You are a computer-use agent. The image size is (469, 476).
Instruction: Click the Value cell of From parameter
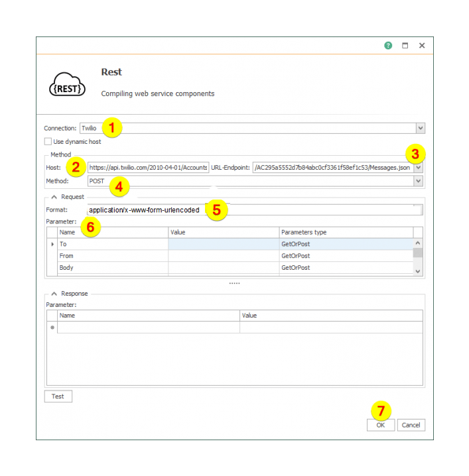click(224, 256)
